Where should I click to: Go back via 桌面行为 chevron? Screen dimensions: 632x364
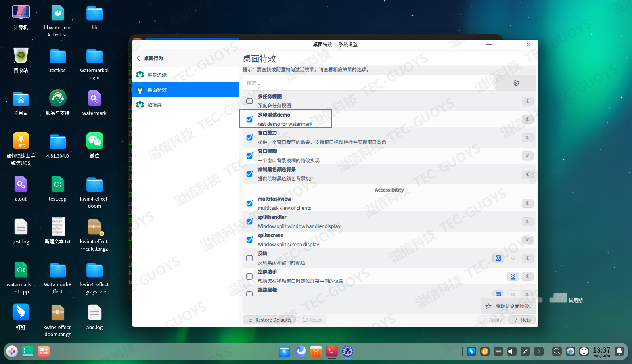138,58
